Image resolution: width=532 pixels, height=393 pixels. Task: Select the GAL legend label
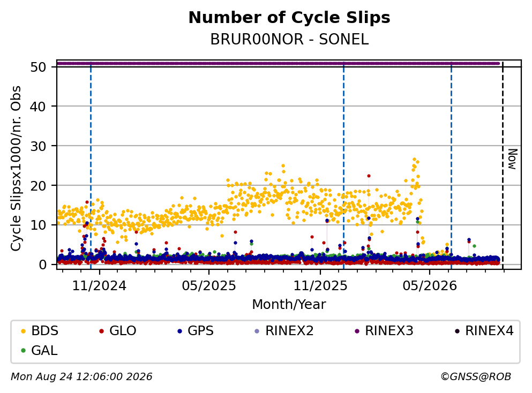coord(44,351)
